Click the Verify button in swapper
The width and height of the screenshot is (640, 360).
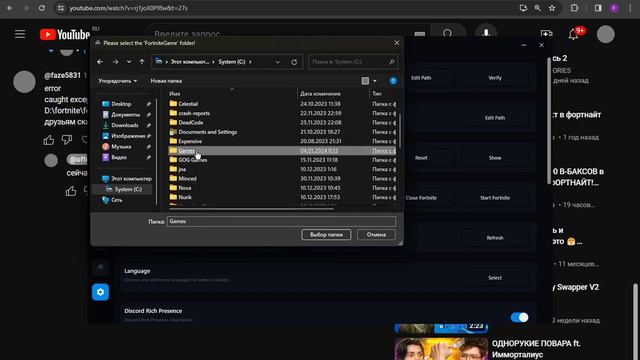495,78
